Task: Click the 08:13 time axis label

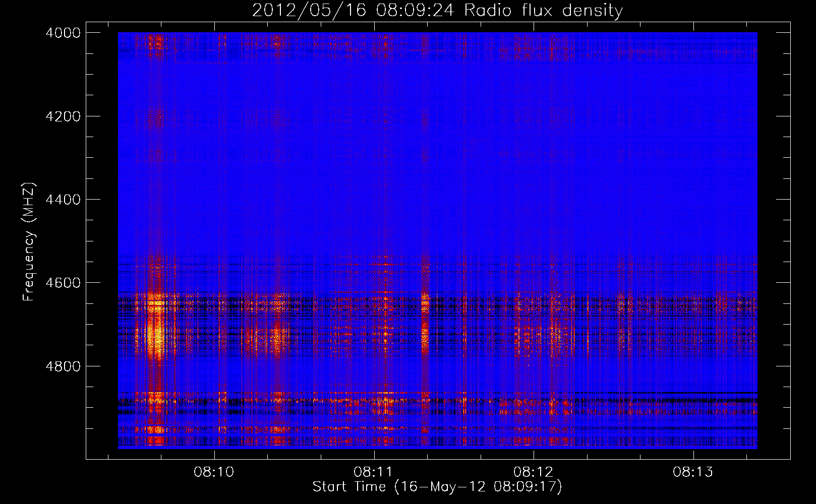Action: 693,472
